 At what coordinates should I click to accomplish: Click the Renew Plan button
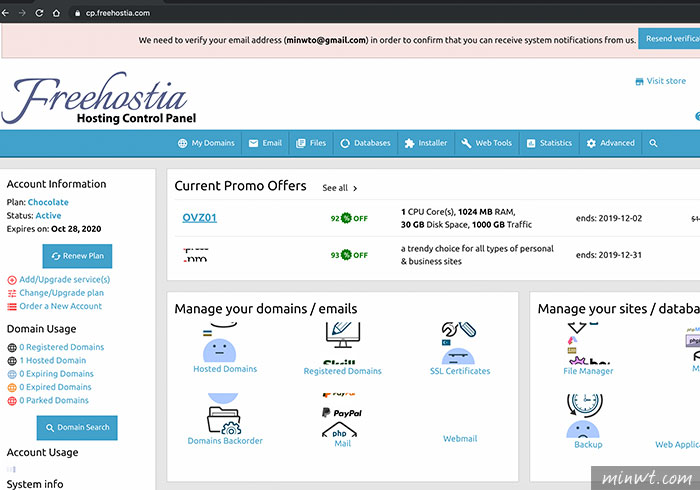(x=77, y=256)
